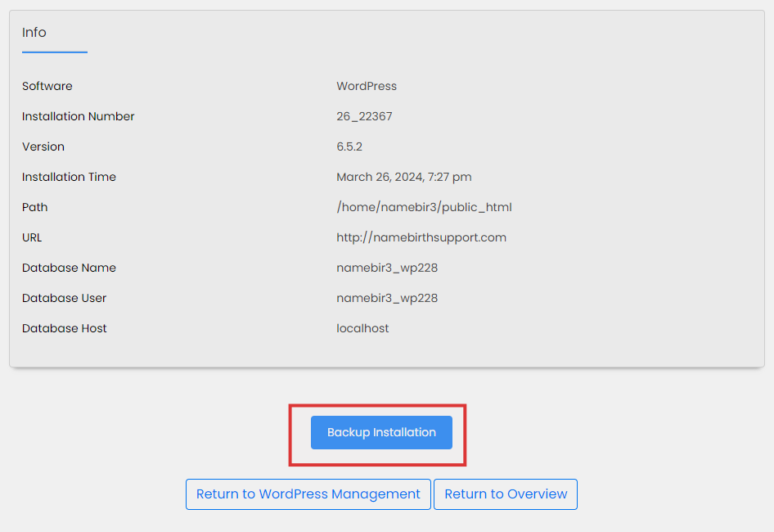Click the installation time March 26, 2024
Screen dimensions: 774x532
[x=403, y=177]
